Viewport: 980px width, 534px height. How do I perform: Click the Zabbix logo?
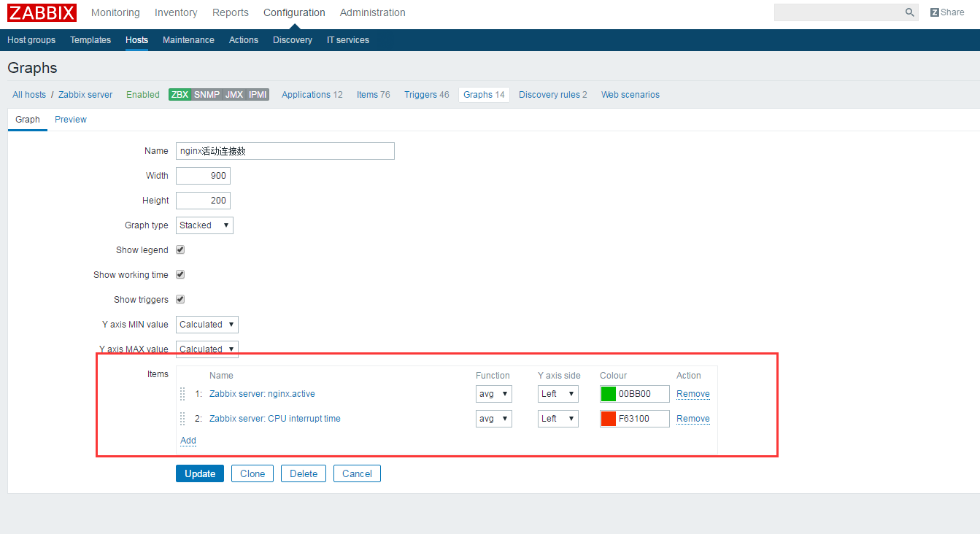(x=42, y=12)
